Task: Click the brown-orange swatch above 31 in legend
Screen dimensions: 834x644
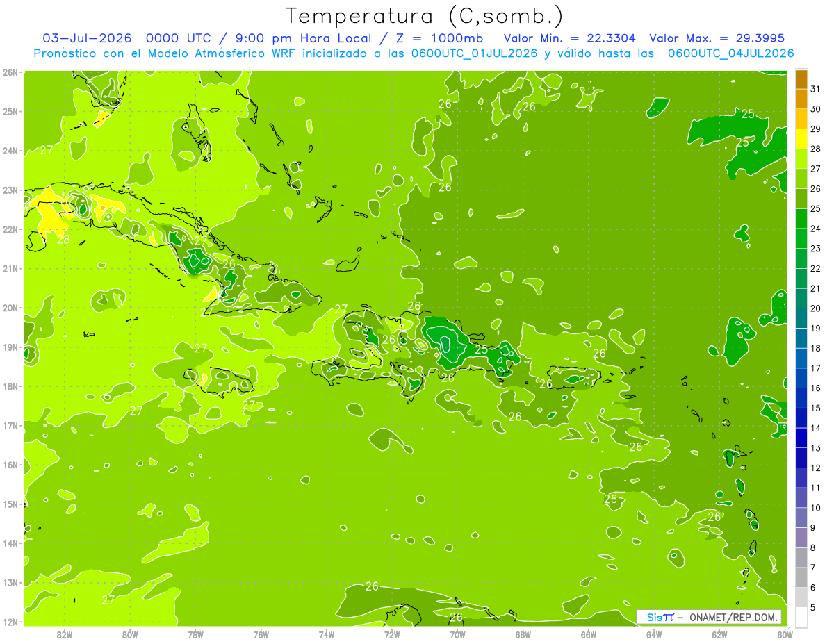Action: (x=801, y=79)
